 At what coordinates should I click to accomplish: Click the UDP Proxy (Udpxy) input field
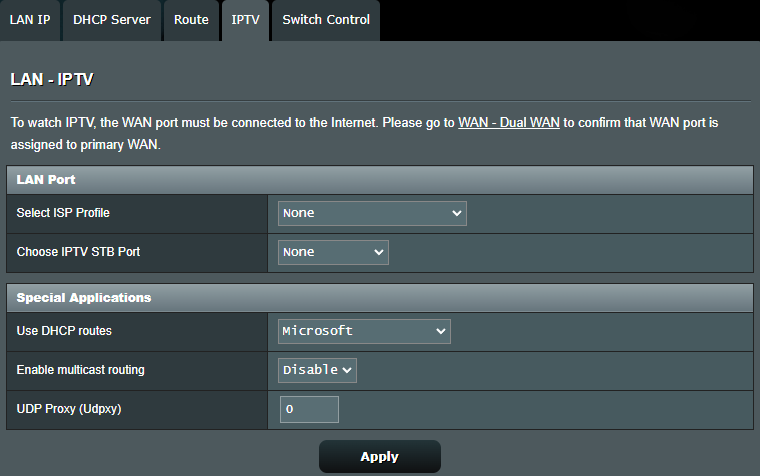click(x=309, y=409)
